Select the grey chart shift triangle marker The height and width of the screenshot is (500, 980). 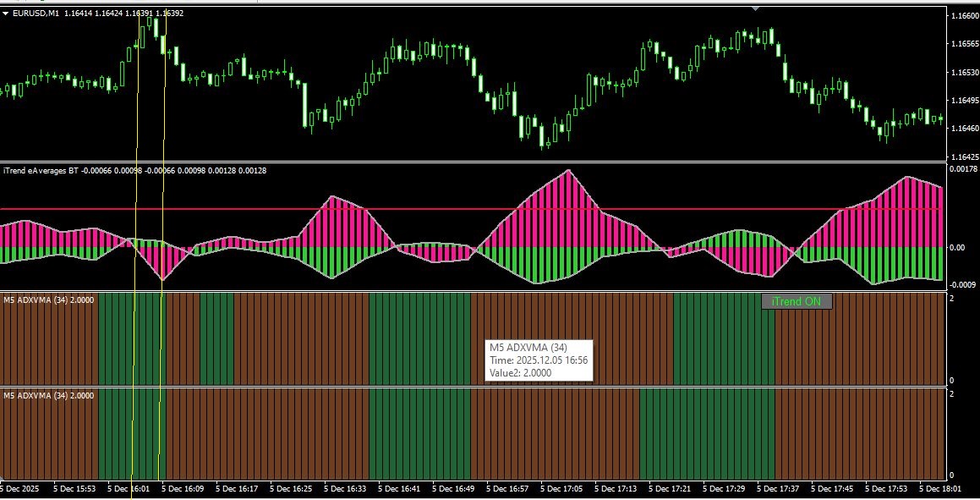pyautogui.click(x=756, y=8)
